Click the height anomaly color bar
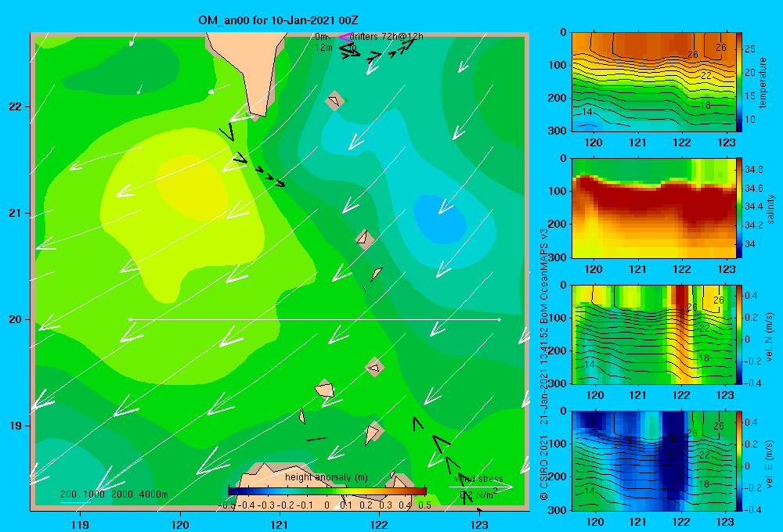This screenshot has height=532, width=783. 327,491
